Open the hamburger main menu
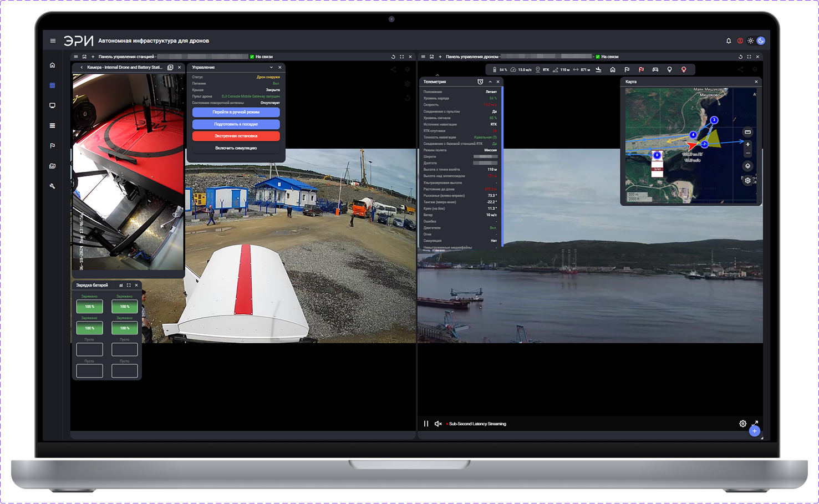 (53, 40)
